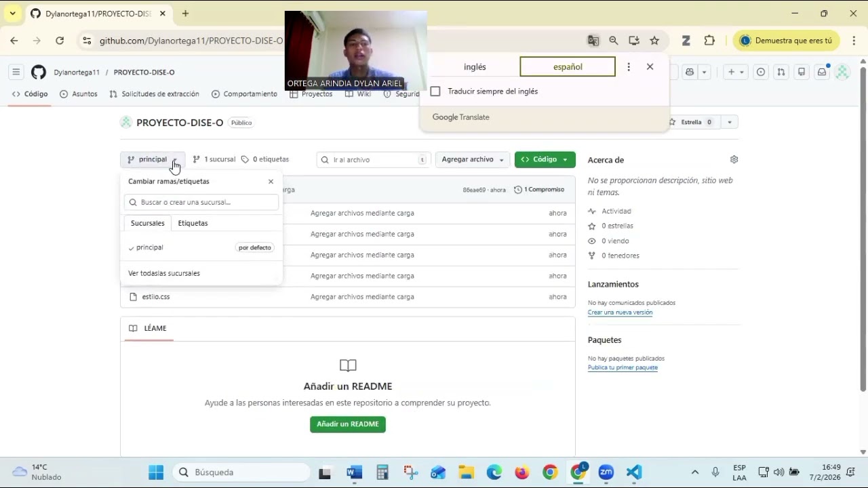Open the pull requests icon in header
This screenshot has height=488, width=868.
[781, 72]
